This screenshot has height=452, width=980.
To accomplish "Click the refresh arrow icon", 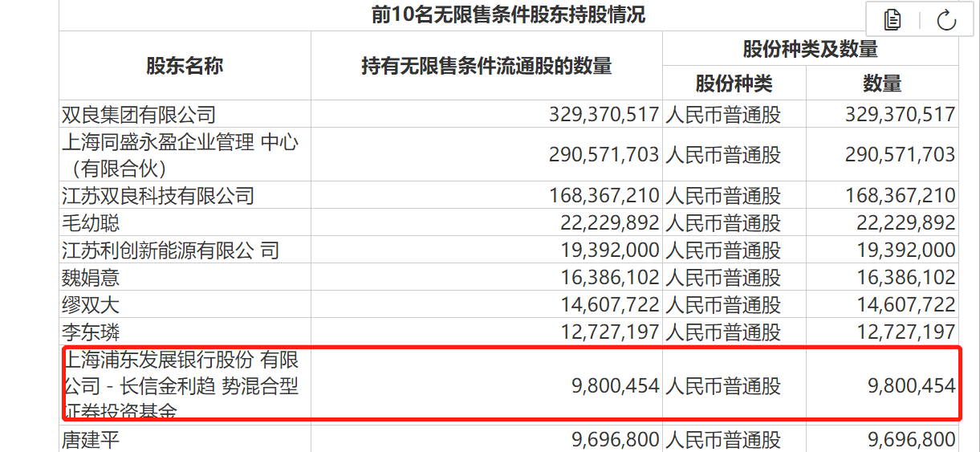I will coord(947,20).
